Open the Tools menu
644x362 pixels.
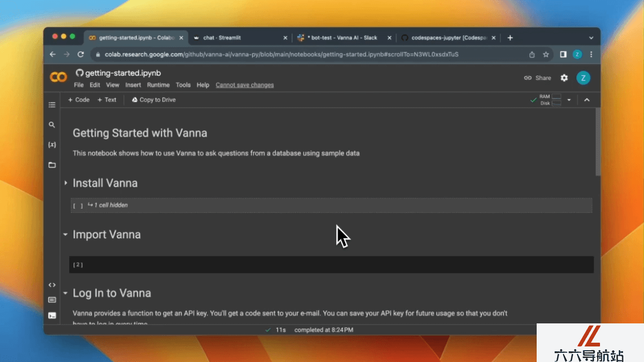pos(183,85)
